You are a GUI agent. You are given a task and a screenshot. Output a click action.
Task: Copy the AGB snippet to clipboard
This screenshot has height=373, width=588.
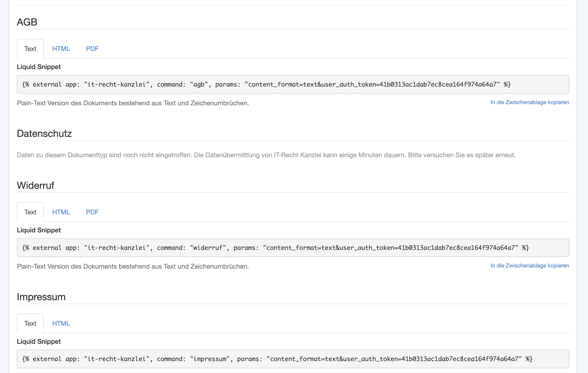pyautogui.click(x=530, y=102)
